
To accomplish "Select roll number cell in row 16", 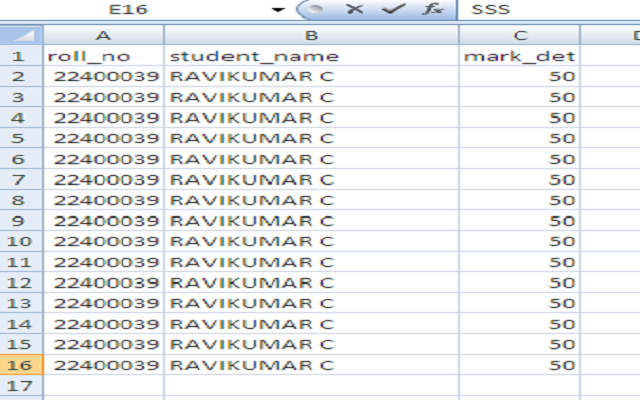I will 104,365.
